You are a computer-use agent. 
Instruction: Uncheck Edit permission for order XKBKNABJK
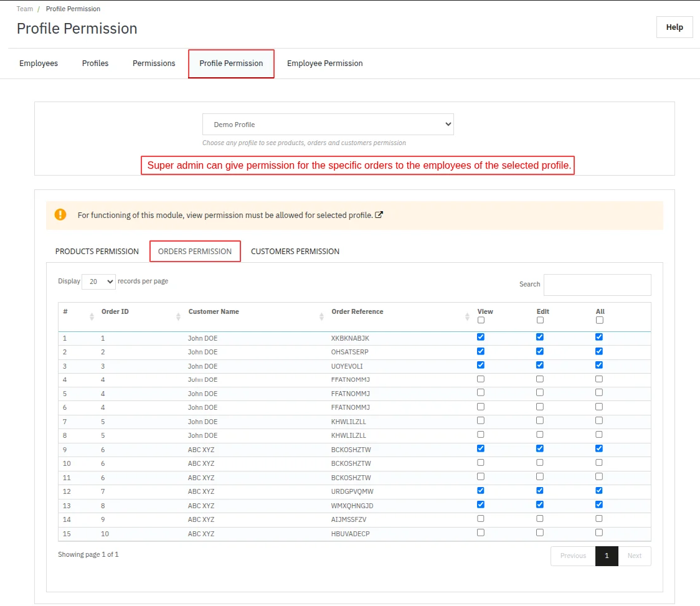540,337
